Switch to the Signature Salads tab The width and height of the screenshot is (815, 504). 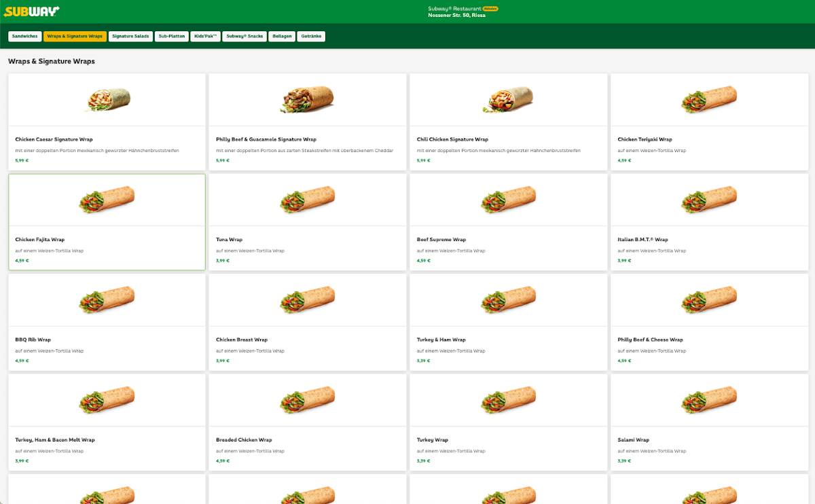click(x=130, y=36)
